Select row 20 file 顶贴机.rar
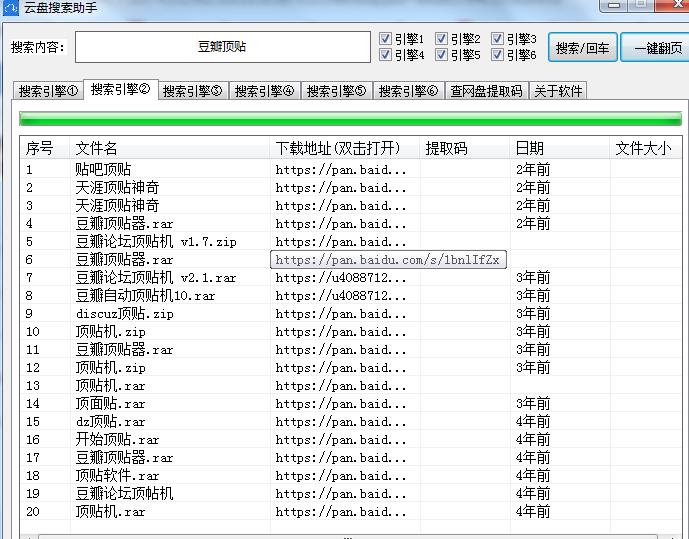689x539 pixels. (110, 512)
